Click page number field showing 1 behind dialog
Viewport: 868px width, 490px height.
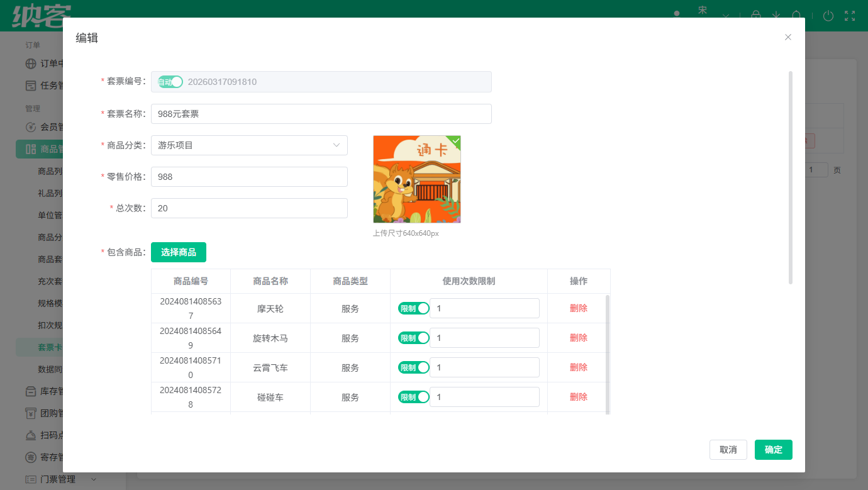click(x=816, y=170)
